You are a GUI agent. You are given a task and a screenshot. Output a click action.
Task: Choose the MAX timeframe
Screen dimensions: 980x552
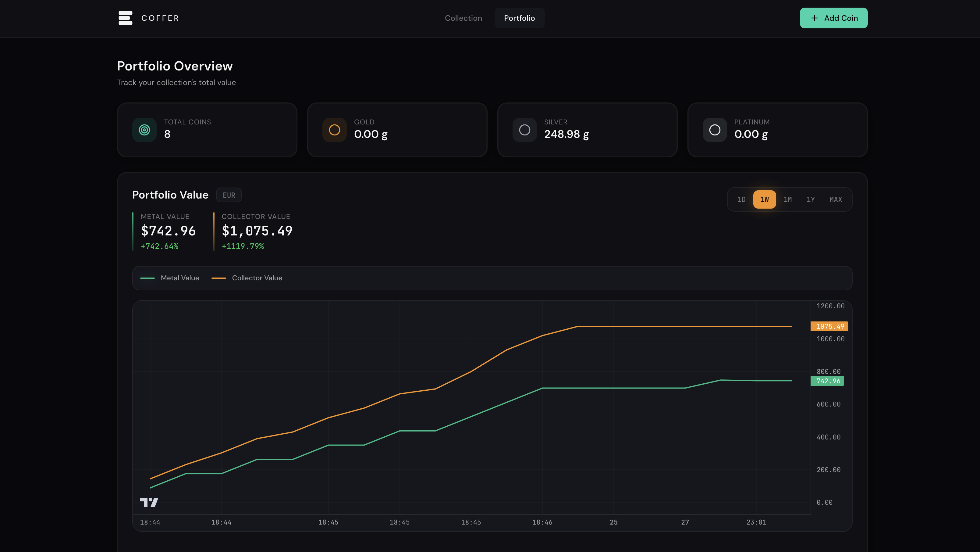tap(836, 199)
